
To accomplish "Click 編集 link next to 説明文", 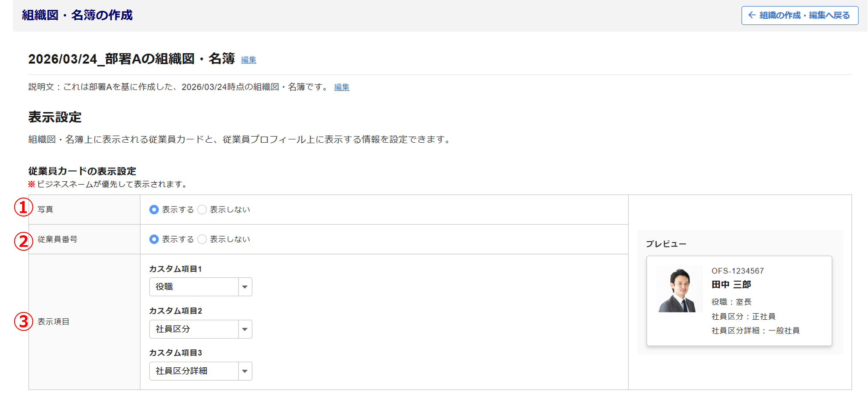I will [x=342, y=87].
